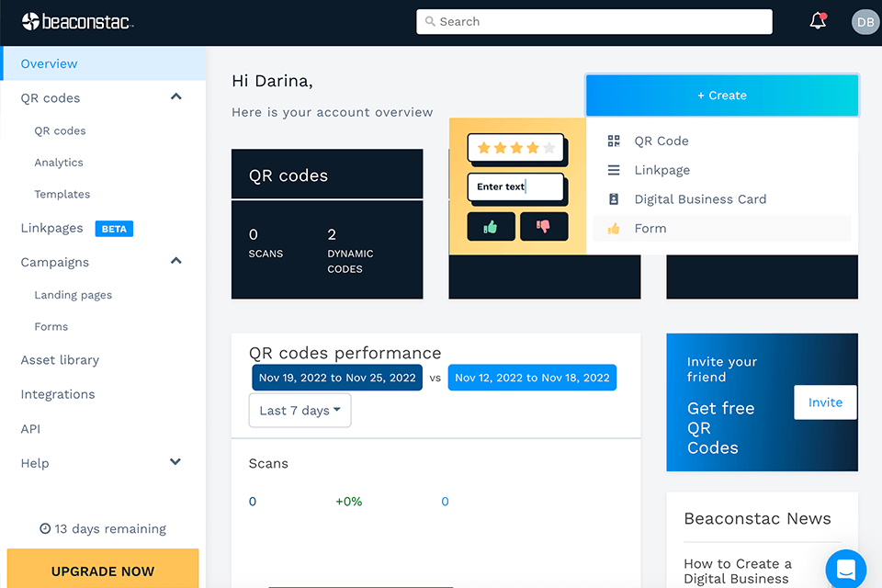Open Linkpages in sidebar
Viewport: 882px width, 588px height.
[x=51, y=228]
